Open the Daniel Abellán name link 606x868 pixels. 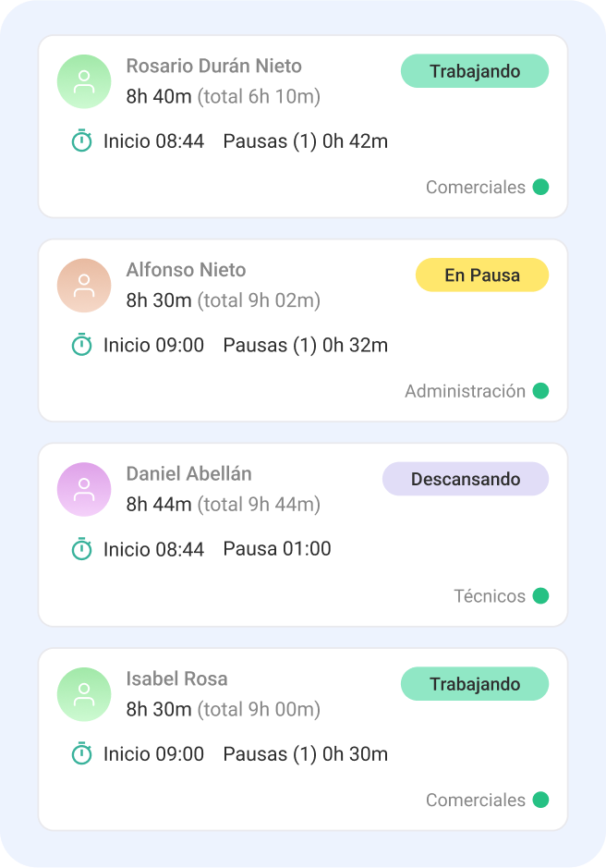188,473
